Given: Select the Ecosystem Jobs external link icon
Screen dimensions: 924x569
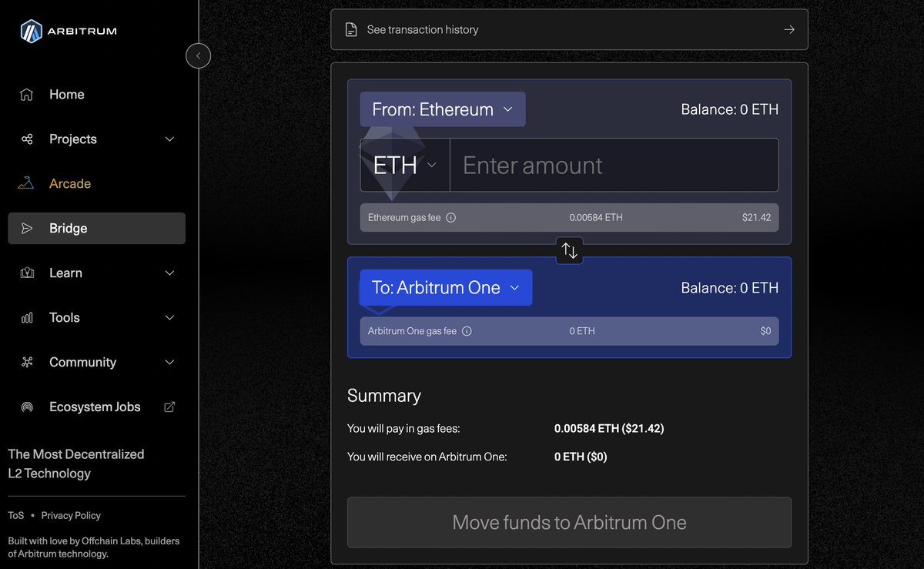Looking at the screenshot, I should tap(169, 406).
